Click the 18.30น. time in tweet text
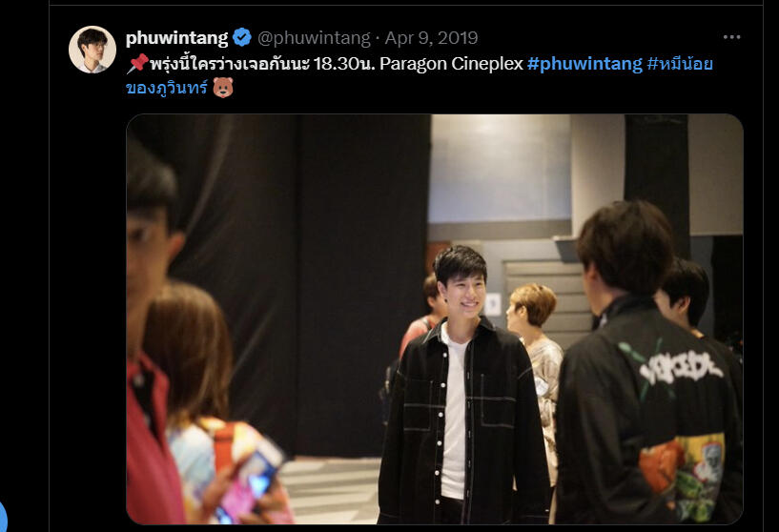The height and width of the screenshot is (532, 779). pyautogui.click(x=344, y=64)
